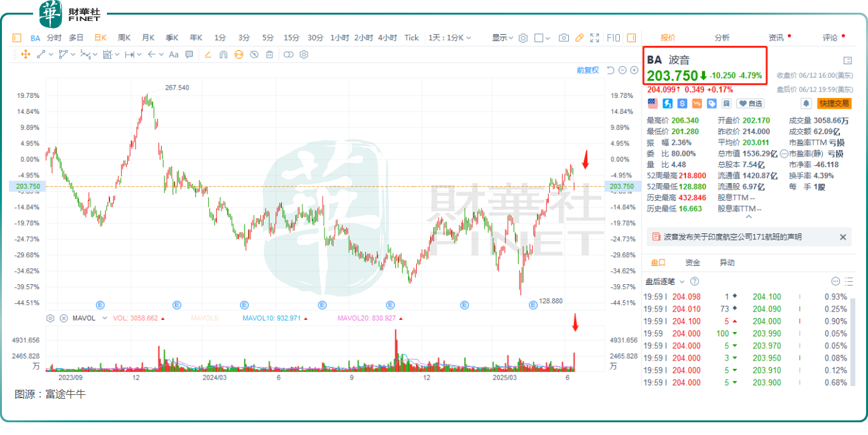Screen dimensions: 868x435
Task: Select the 分时 intraday chart view
Action: (54, 38)
